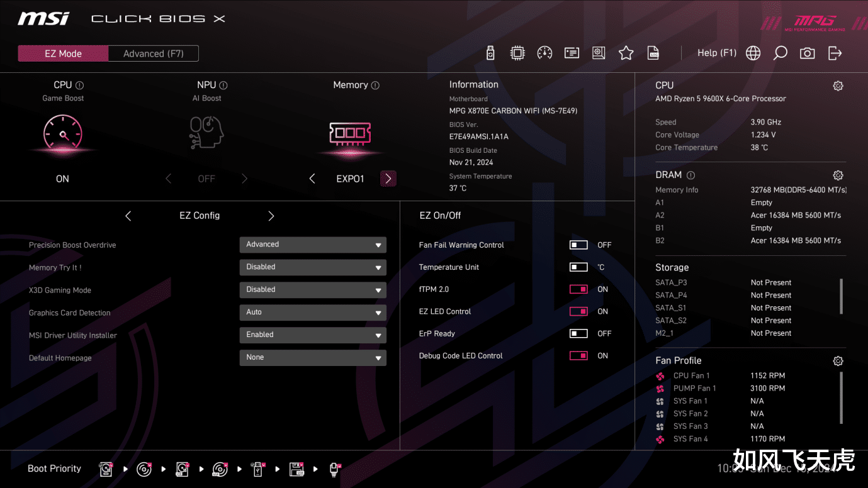
Task: Click the Memory module graphic
Action: tap(350, 133)
